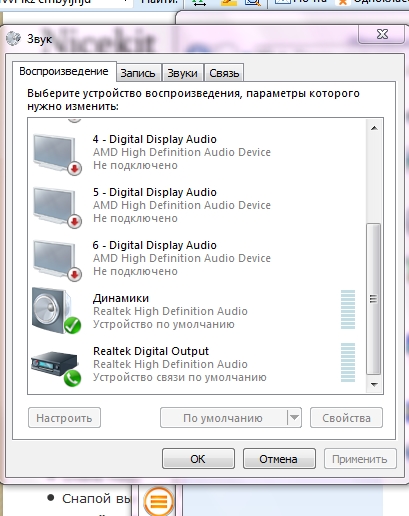Select the 6 - Digital Display Audio monitor icon
The image size is (409, 516).
coord(57,260)
